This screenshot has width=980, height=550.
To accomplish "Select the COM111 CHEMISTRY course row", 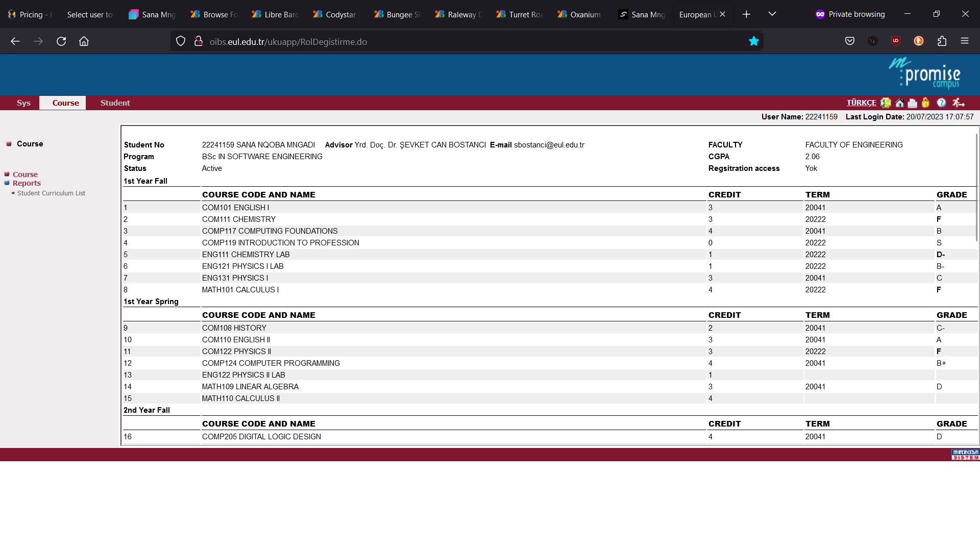I will 550,219.
